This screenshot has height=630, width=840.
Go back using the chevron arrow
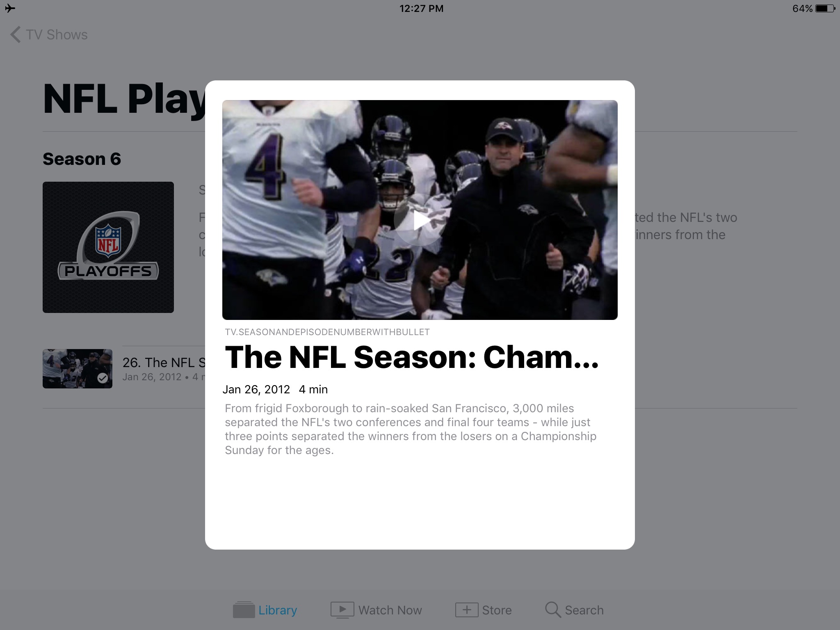coord(16,35)
